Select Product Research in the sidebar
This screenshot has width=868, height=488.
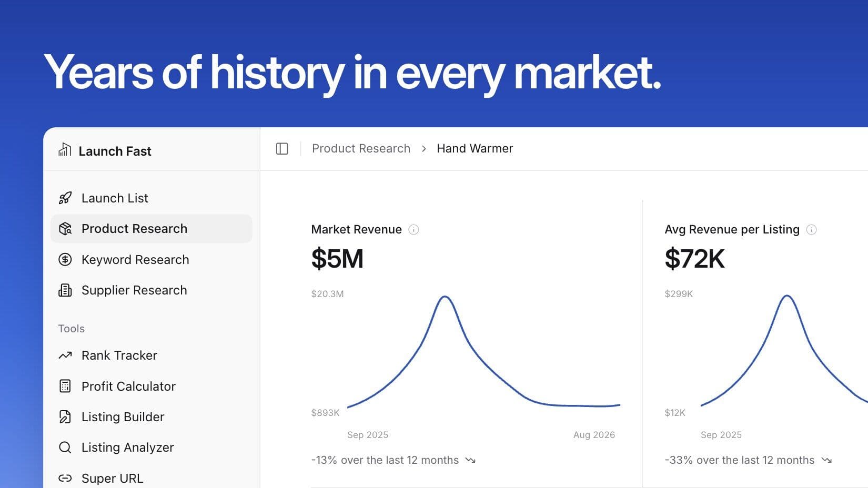pos(152,229)
